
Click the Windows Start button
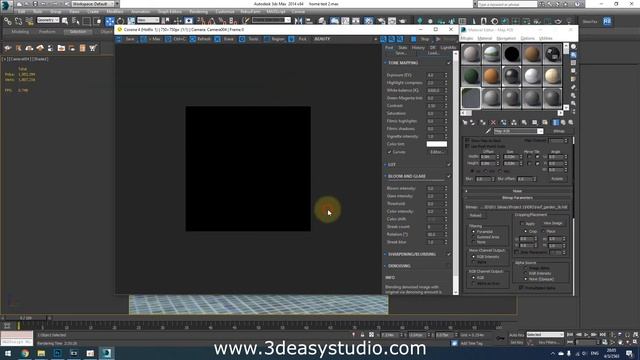click(8, 353)
